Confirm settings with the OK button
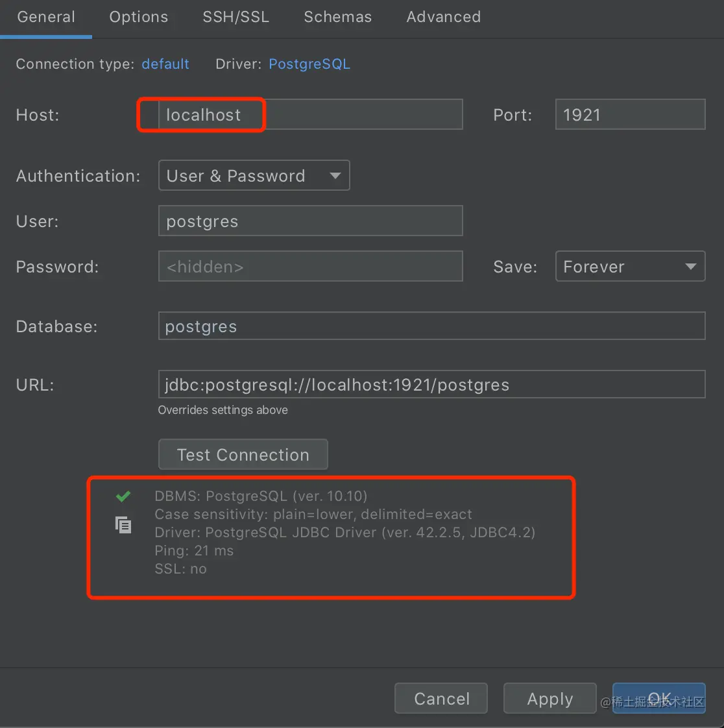Screen dimensions: 724x728 coord(659,698)
